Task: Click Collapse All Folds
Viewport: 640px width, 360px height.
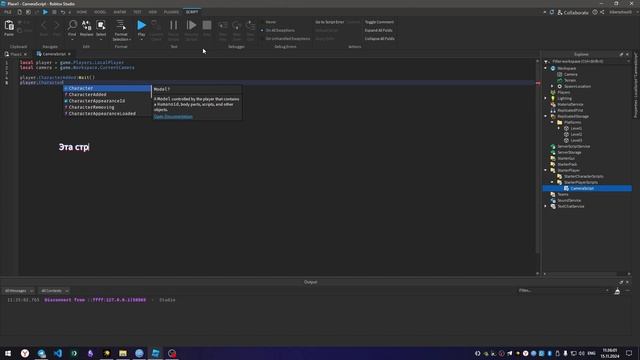Action: coord(380,38)
